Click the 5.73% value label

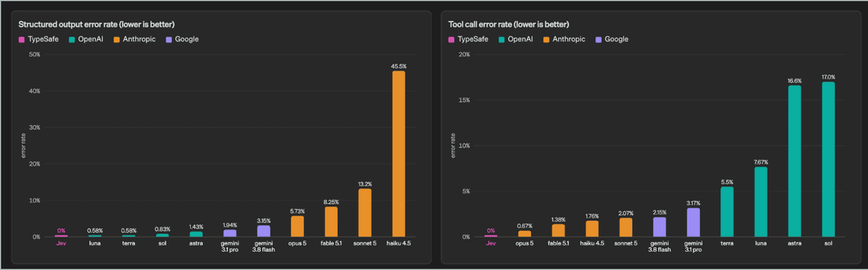pos(297,211)
